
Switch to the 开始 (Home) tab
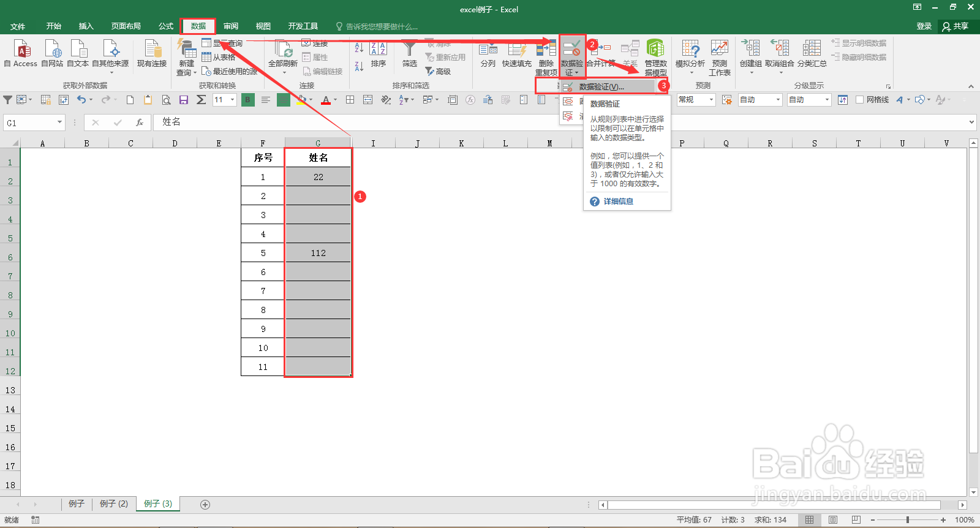54,26
